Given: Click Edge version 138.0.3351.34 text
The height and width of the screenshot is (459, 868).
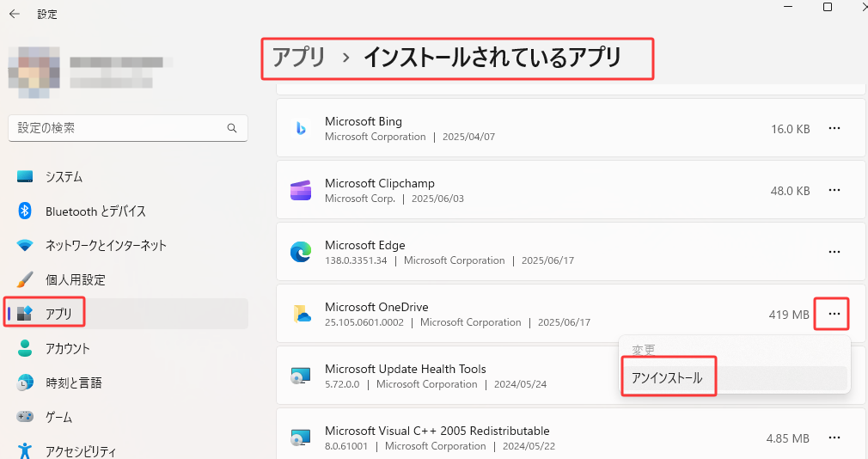Looking at the screenshot, I should [x=356, y=260].
